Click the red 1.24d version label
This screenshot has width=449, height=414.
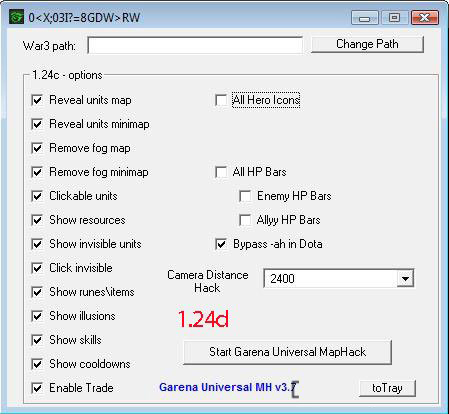click(203, 319)
